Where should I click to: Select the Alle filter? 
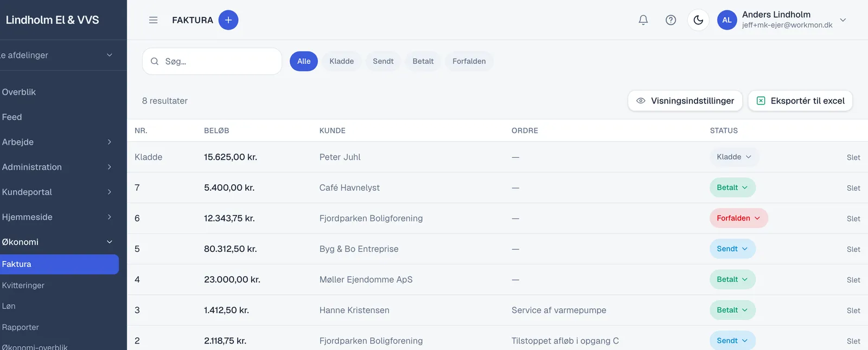pos(304,61)
